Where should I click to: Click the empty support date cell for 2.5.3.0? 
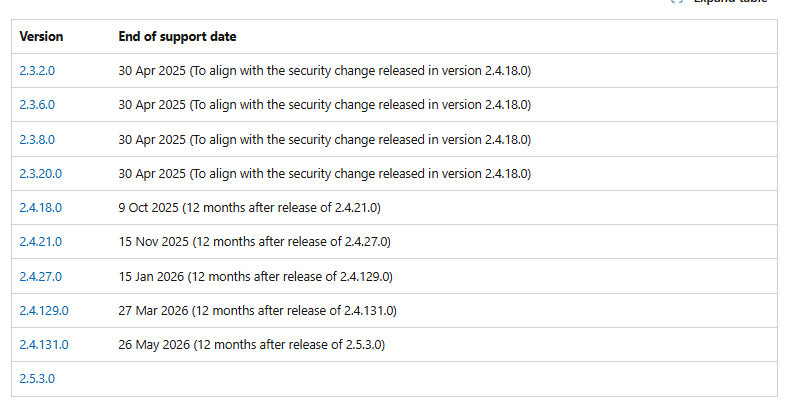coord(444,379)
